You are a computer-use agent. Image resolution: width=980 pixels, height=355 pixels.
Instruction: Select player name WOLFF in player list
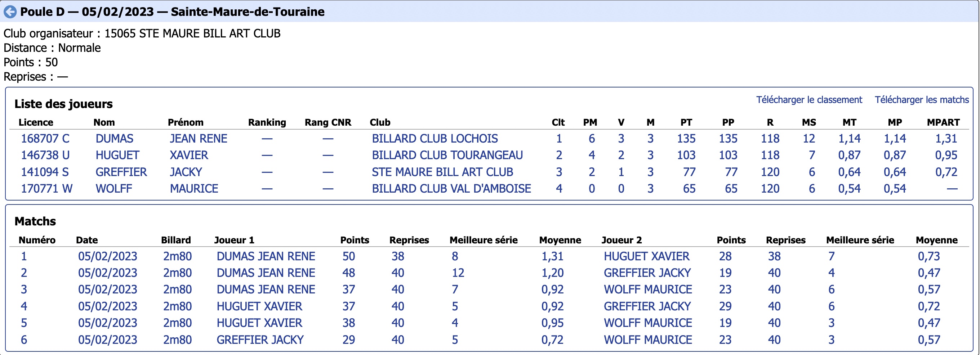click(114, 189)
